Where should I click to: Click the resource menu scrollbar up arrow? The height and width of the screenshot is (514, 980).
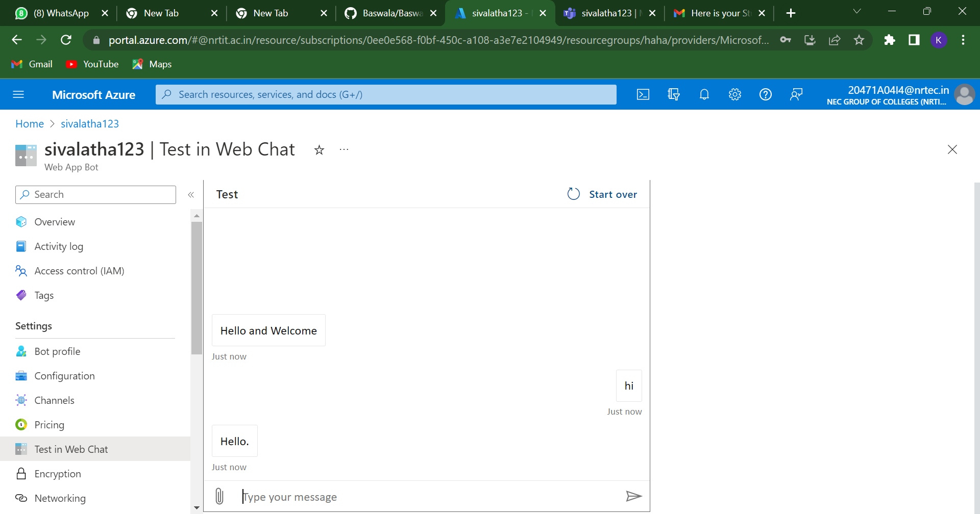click(x=197, y=216)
